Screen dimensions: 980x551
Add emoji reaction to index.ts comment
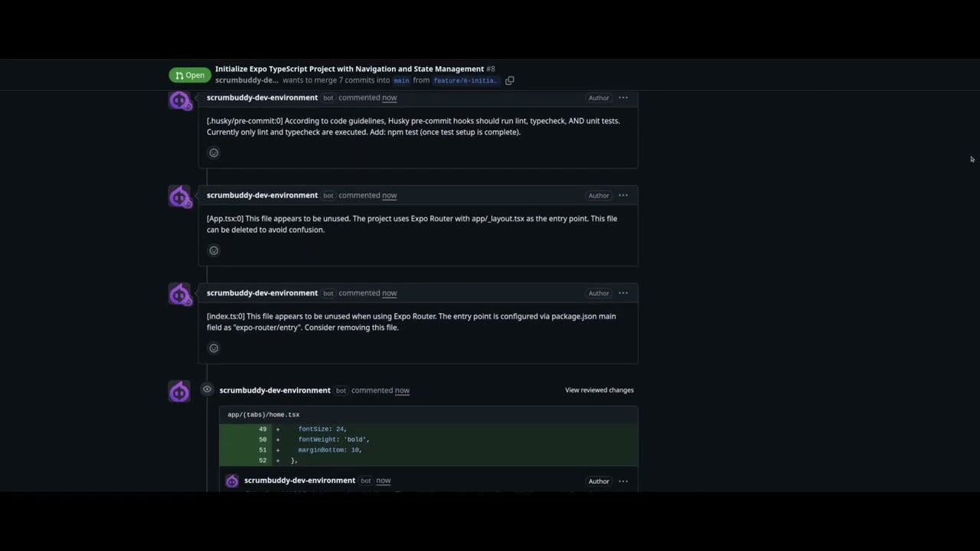(214, 348)
